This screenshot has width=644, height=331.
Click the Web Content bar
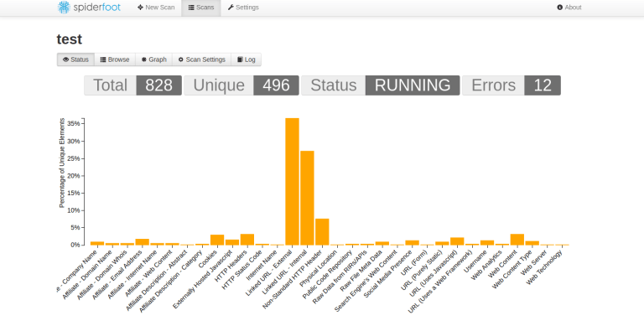point(517,240)
